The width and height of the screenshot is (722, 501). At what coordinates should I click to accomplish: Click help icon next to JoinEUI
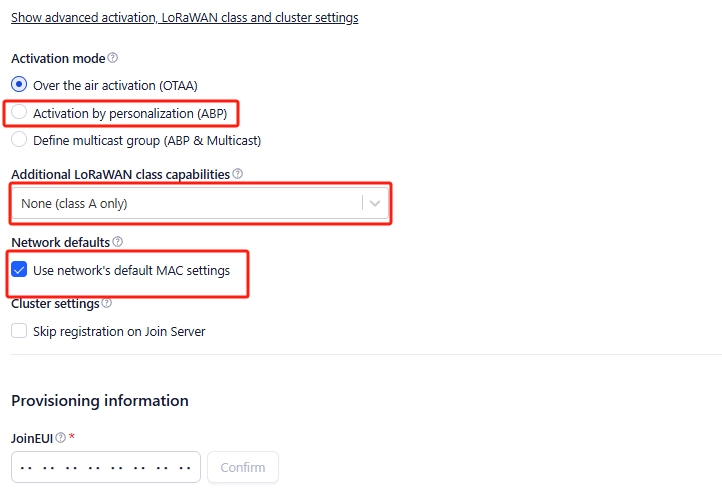[x=61, y=437]
